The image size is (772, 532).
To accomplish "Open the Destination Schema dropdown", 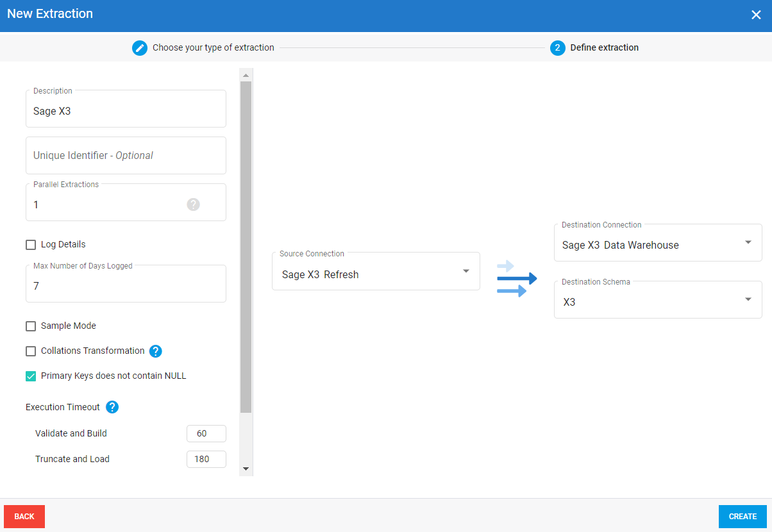I will click(658, 300).
